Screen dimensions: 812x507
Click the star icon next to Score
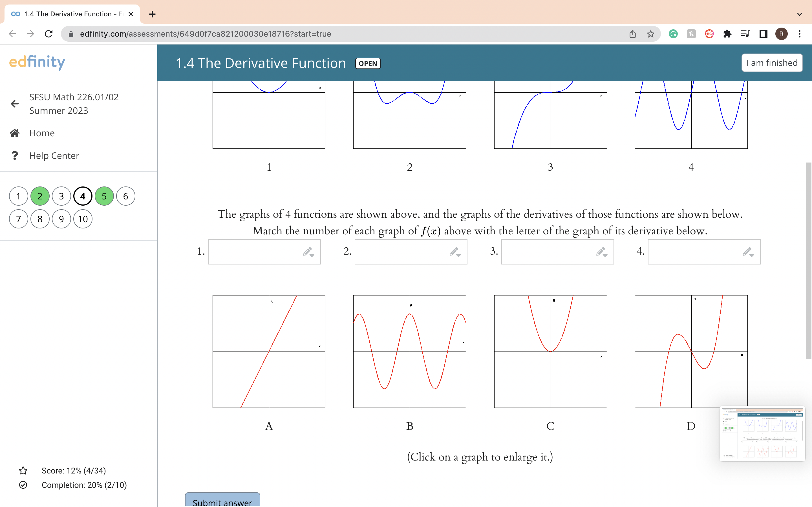[23, 470]
